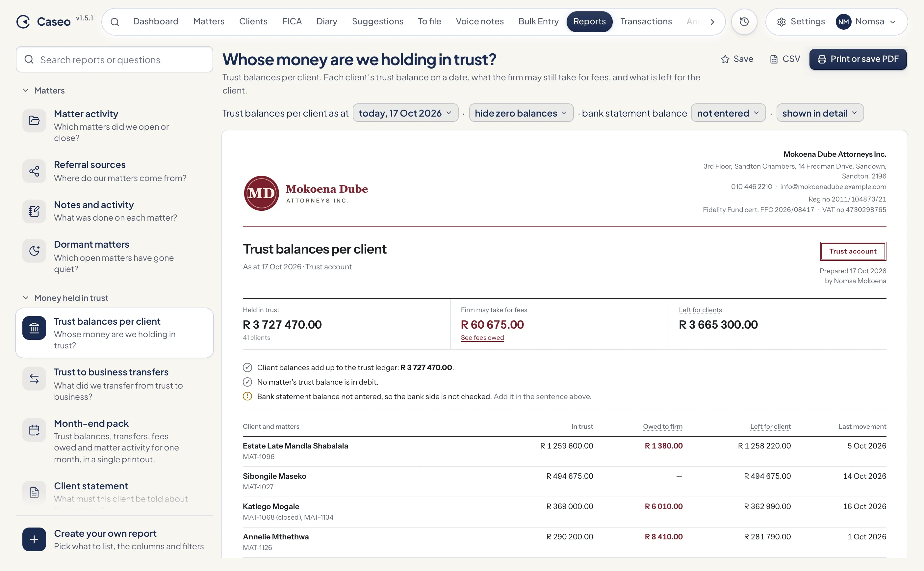Save this report with the star Save button
The image size is (924, 571).
[x=737, y=59]
